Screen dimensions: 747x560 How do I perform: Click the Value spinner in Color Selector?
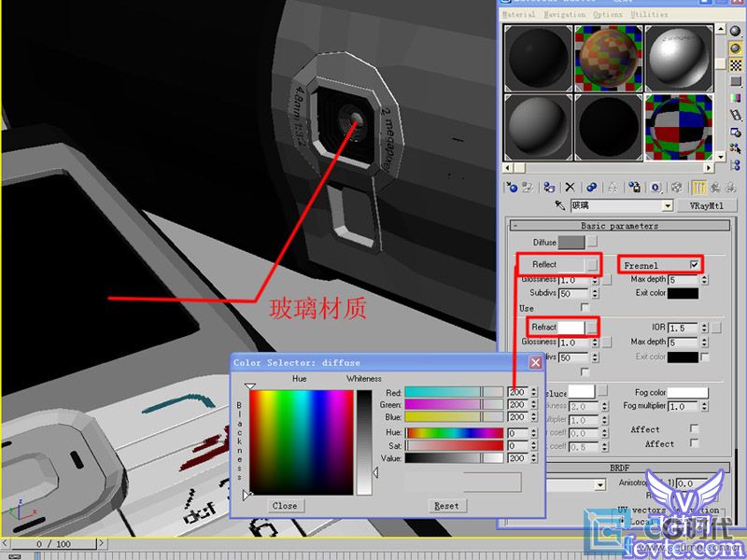pos(533,458)
